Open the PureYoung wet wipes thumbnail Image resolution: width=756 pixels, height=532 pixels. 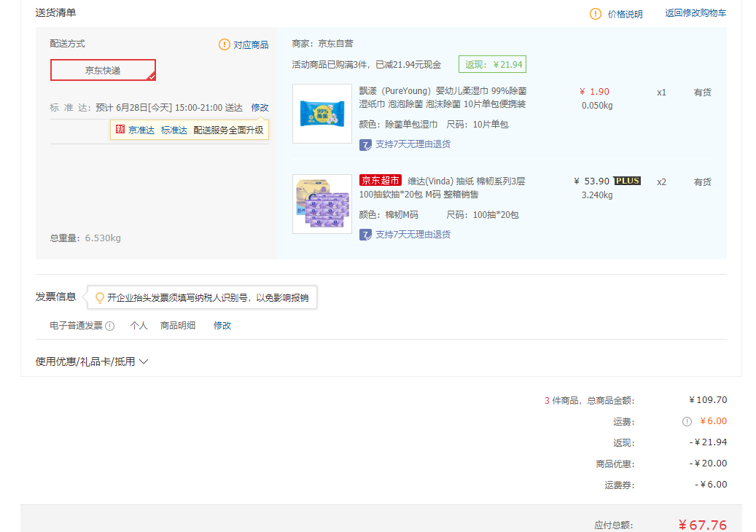pyautogui.click(x=322, y=114)
